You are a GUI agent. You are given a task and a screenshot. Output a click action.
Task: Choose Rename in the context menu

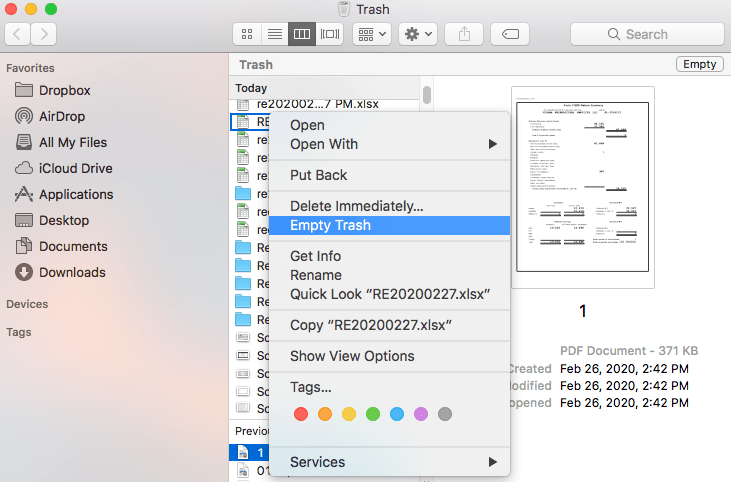click(390, 275)
